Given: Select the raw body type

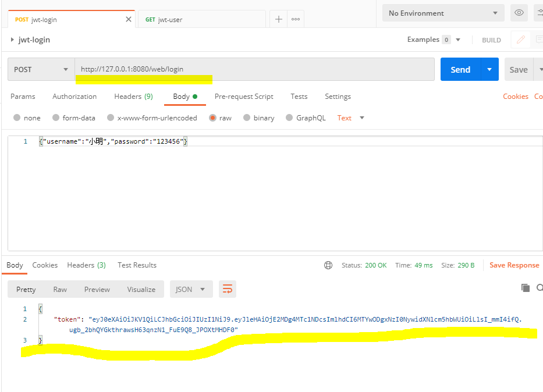Looking at the screenshot, I should 220,117.
